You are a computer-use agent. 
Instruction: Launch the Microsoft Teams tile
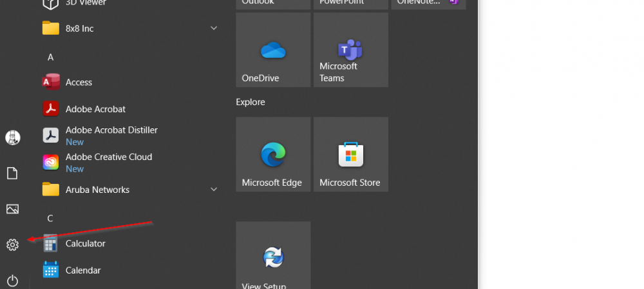point(351,50)
